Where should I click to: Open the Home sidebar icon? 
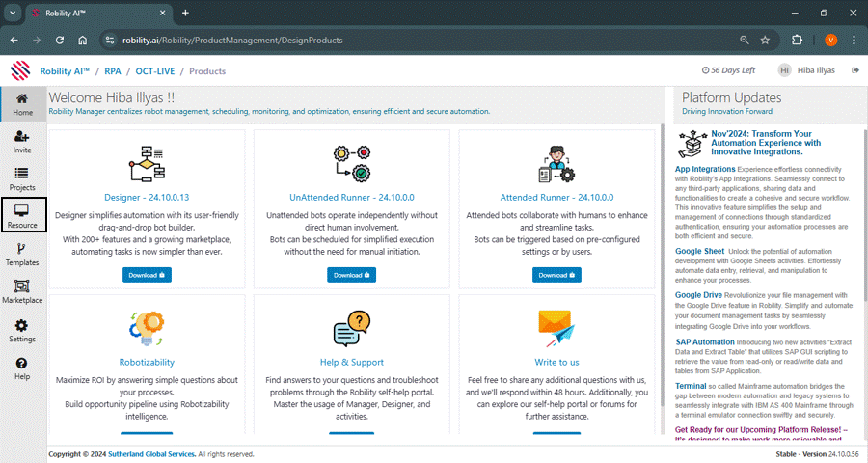[22, 99]
